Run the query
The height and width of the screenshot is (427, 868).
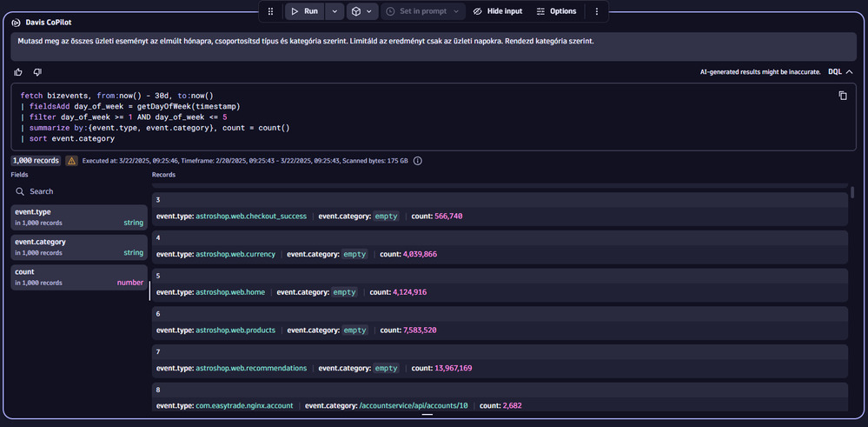pyautogui.click(x=303, y=11)
